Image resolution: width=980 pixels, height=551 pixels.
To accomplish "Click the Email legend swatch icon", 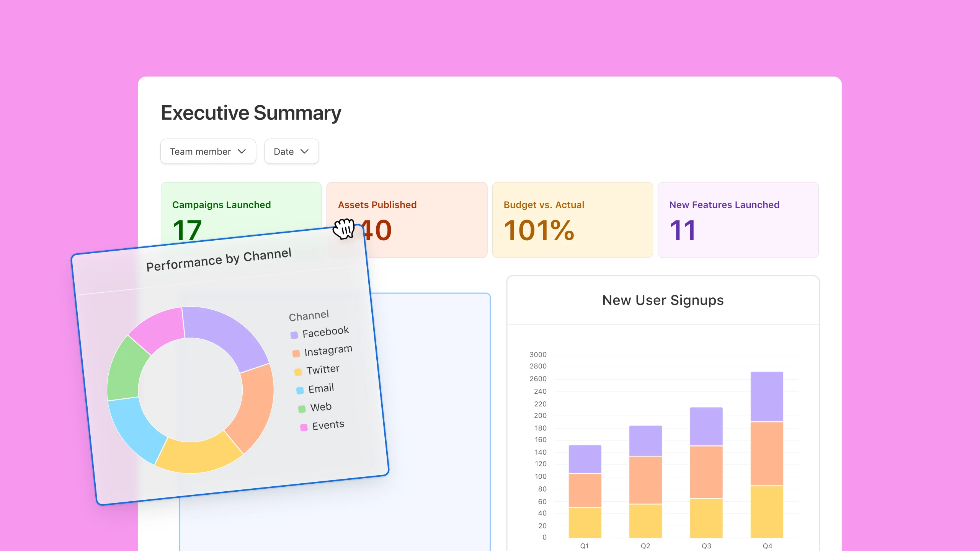I will tap(300, 391).
